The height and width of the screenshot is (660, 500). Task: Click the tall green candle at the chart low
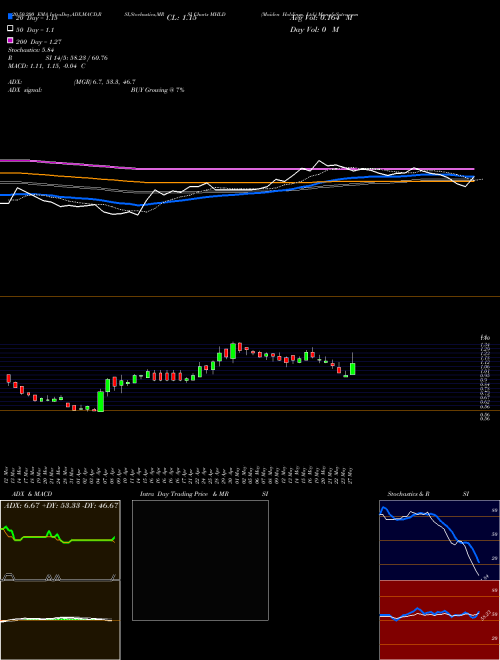[101, 401]
